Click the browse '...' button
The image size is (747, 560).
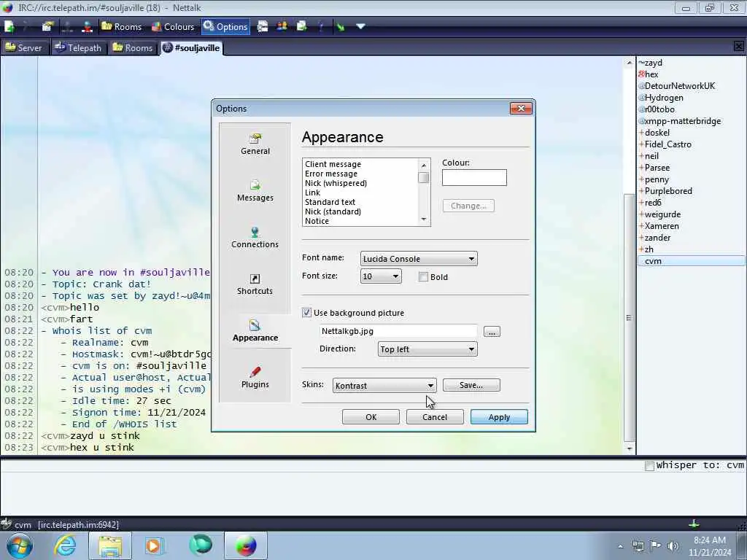pos(492,332)
